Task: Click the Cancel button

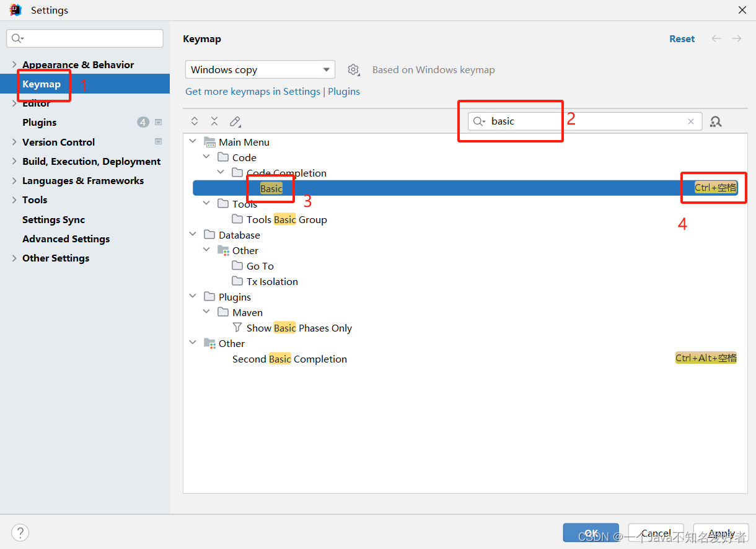Action: (656, 533)
